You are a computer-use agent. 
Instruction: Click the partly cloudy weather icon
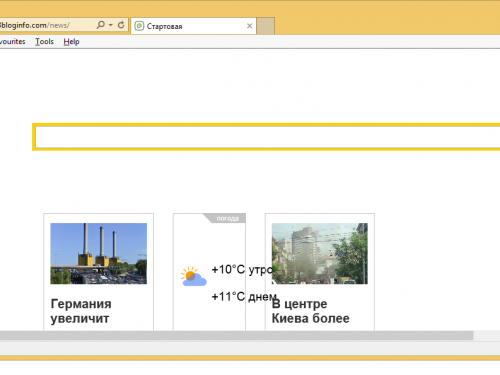tap(193, 276)
